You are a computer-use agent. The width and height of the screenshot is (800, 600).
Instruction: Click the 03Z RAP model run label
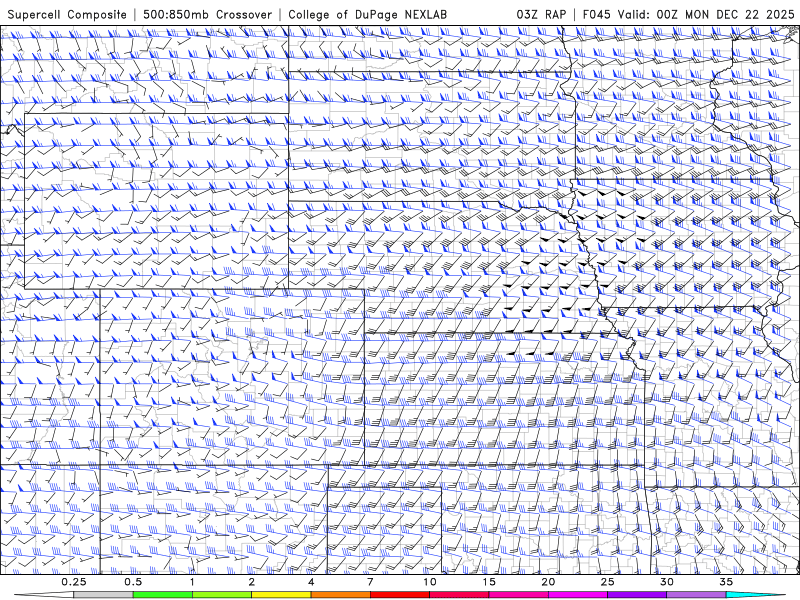coord(541,14)
